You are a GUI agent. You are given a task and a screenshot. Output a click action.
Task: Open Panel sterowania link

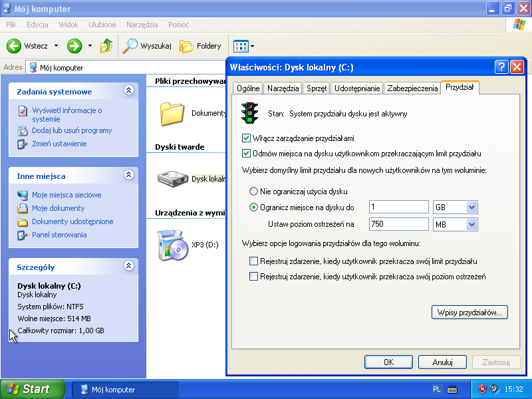(x=59, y=235)
